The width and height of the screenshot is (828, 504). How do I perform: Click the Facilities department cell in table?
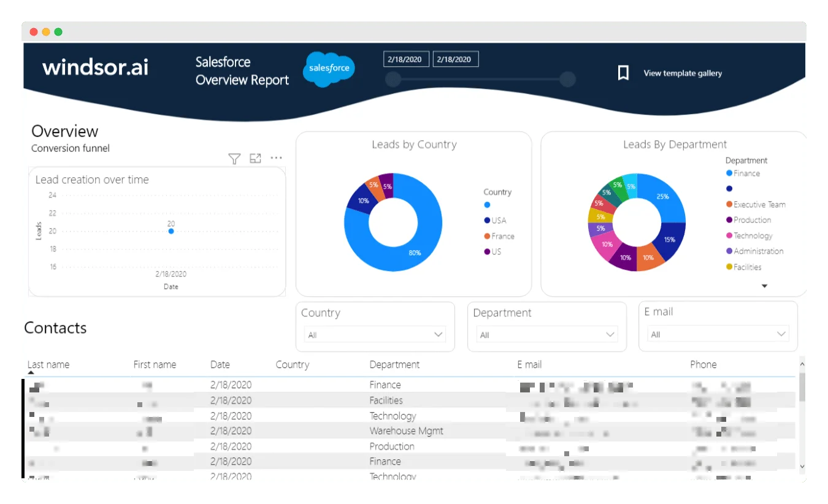tap(386, 400)
